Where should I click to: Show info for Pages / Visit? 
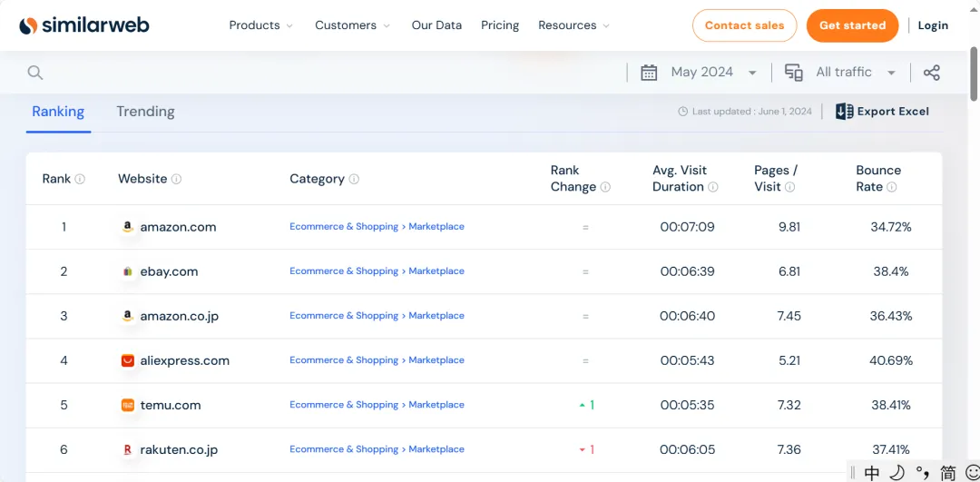[x=790, y=187]
